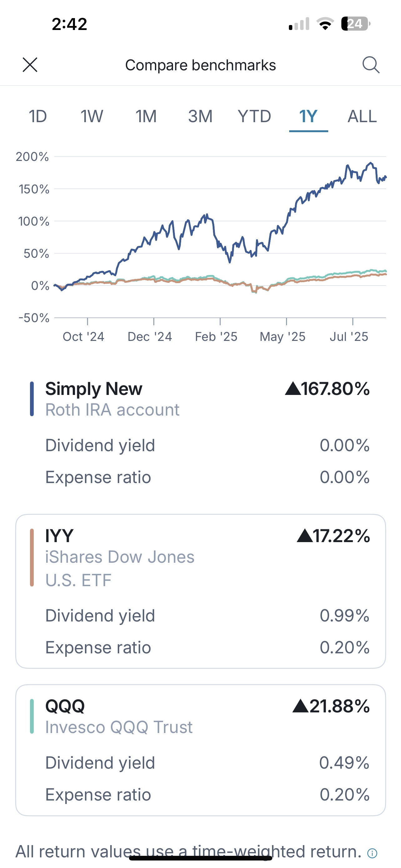Select the 1Y range tab

[x=308, y=117]
